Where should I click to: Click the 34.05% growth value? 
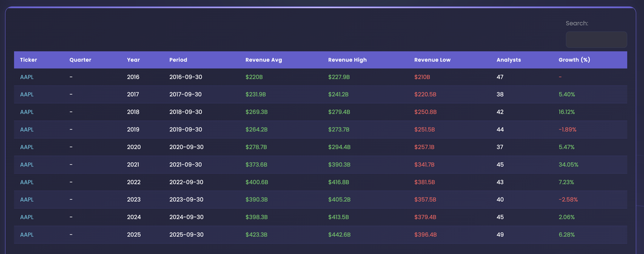[x=569, y=165]
